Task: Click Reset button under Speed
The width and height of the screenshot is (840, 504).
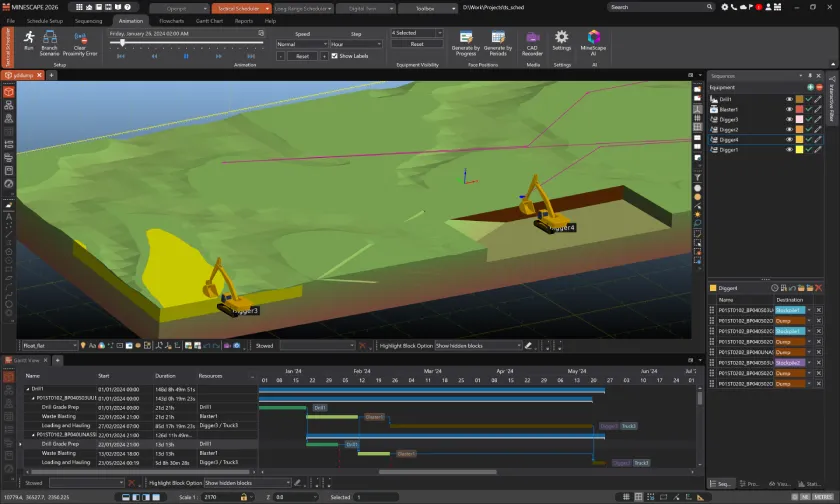Action: coord(302,56)
